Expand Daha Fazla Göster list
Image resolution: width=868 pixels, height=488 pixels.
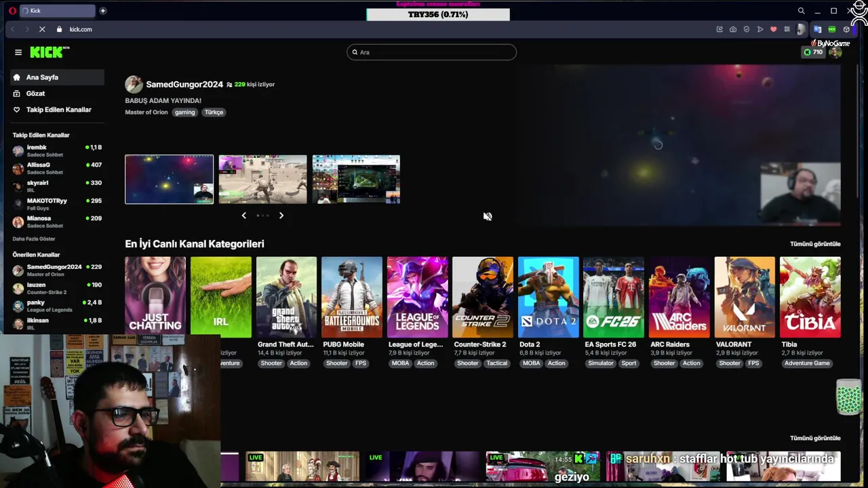pos(34,239)
